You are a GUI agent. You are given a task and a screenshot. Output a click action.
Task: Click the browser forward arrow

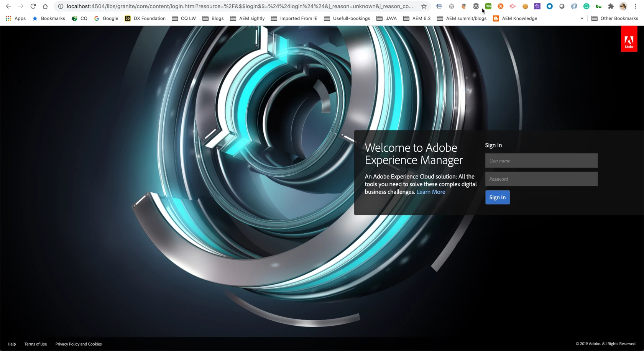click(x=21, y=6)
